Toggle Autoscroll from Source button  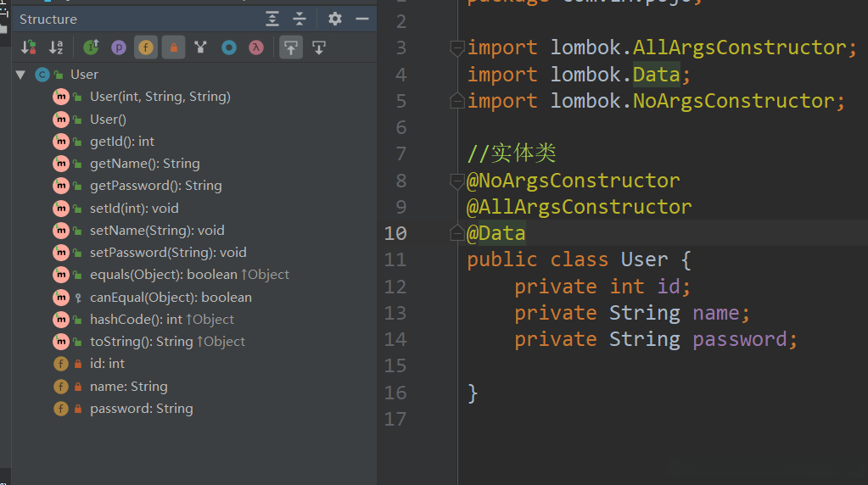(319, 47)
